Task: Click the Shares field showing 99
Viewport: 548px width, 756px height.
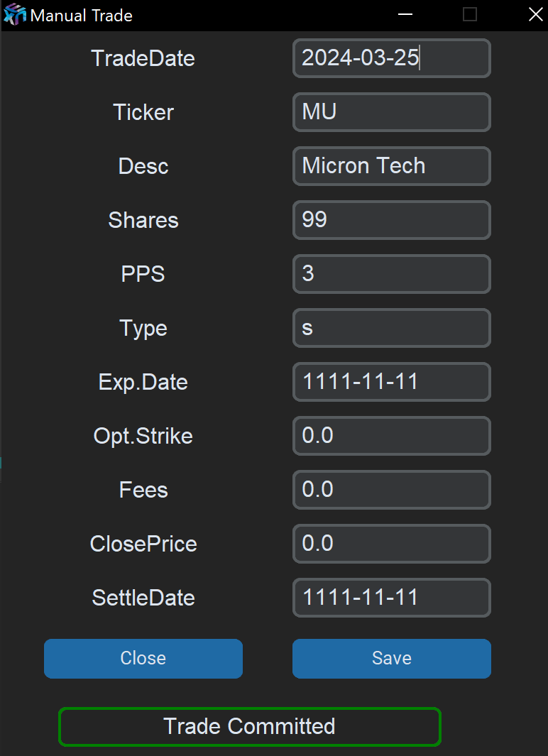Action: coord(391,220)
